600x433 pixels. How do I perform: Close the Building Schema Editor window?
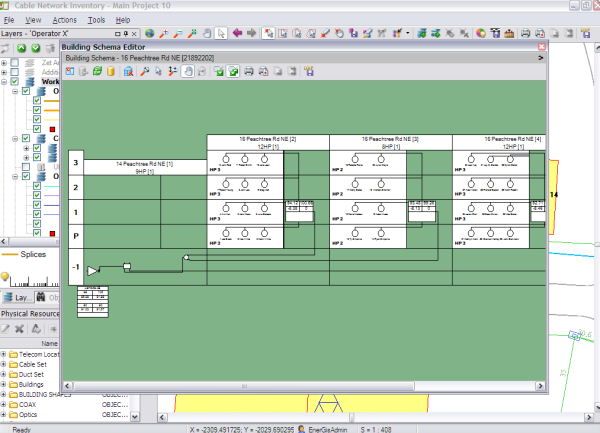543,46
